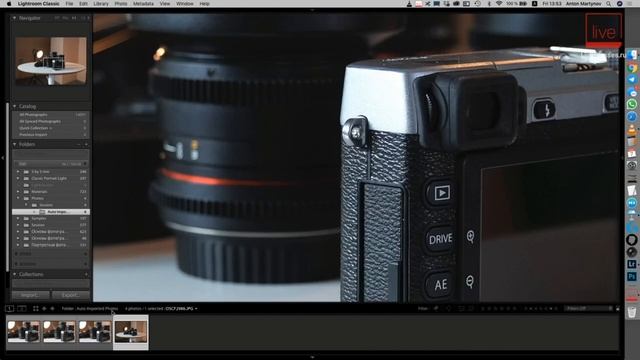Toggle flag filter in filmstrip Filter bar
Viewport: 640px width, 360px height.
(436, 309)
